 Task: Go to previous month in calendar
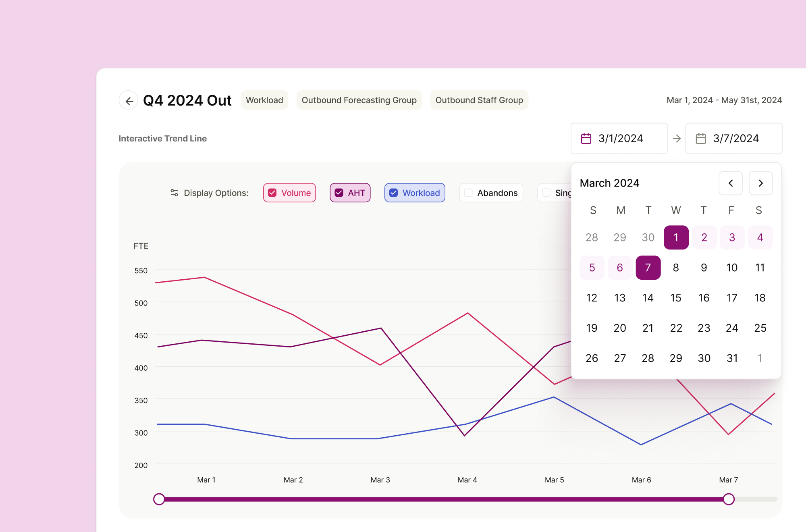pyautogui.click(x=730, y=183)
